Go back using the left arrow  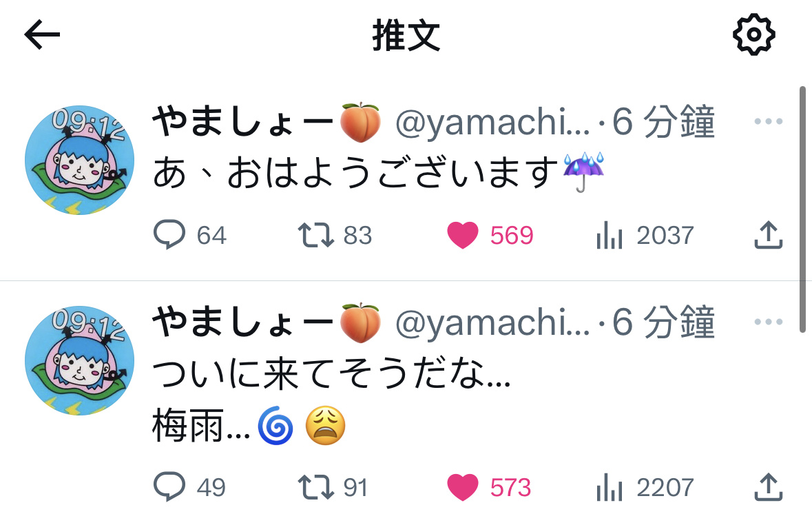point(42,34)
